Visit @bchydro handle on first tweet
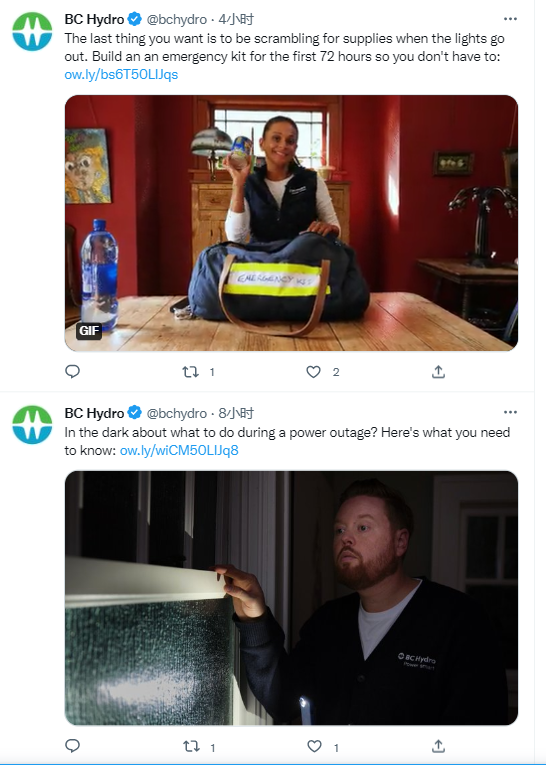Image resolution: width=546 pixels, height=765 pixels. 177,20
